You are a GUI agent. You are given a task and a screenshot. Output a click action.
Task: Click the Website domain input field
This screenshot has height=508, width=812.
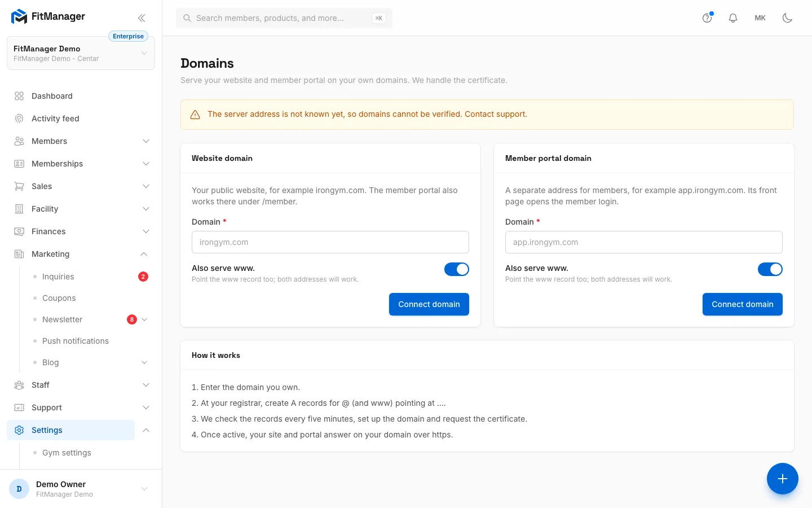coord(330,242)
